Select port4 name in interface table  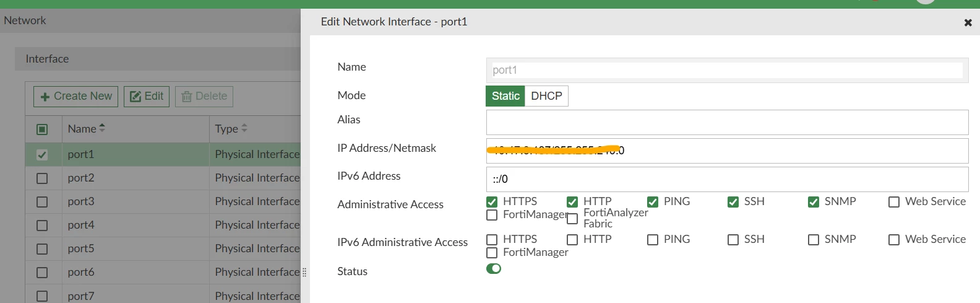tap(81, 225)
